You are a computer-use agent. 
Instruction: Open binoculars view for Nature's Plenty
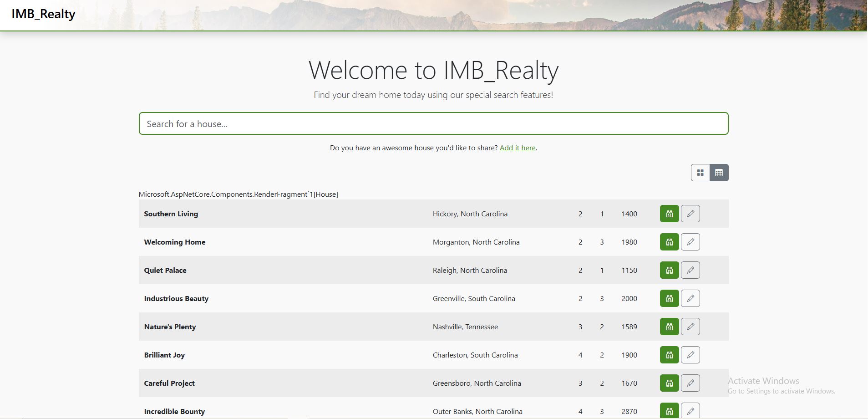(x=669, y=327)
